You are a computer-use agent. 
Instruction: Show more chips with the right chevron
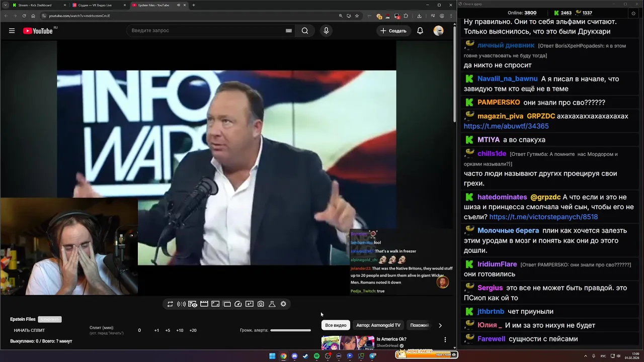[x=440, y=325]
